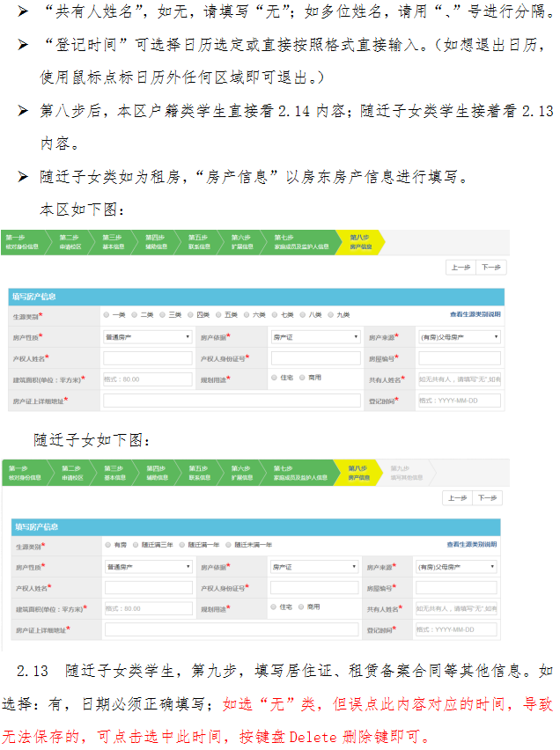Viewport: 560px width, 750px height.
Task: Focus 登记时间 date field in the 本区 form
Action: [460, 401]
